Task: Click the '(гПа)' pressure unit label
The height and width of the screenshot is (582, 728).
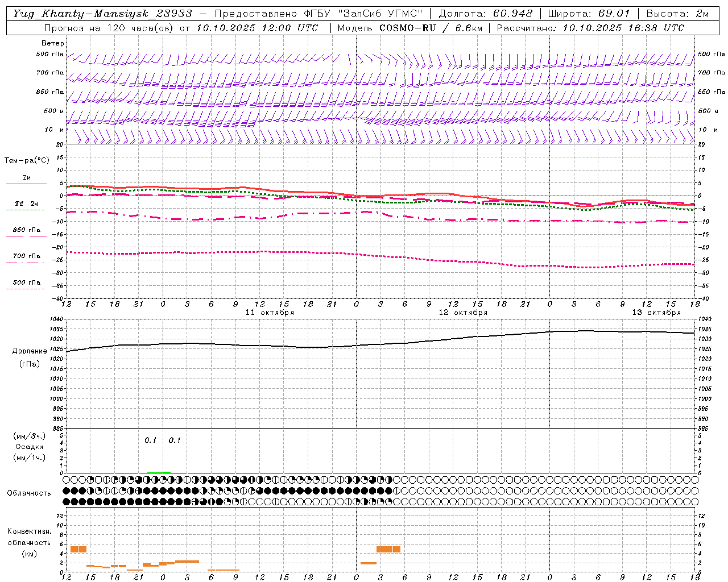Action: 30,364
